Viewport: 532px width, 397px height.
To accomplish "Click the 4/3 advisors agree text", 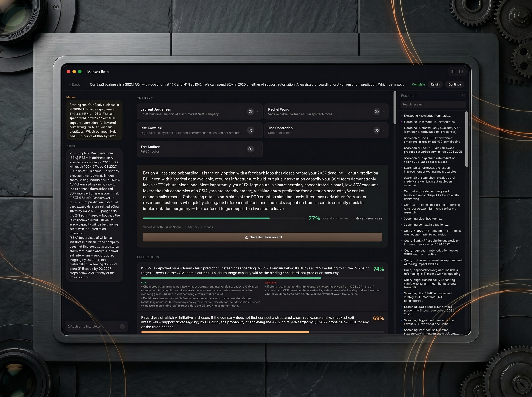I will [369, 218].
